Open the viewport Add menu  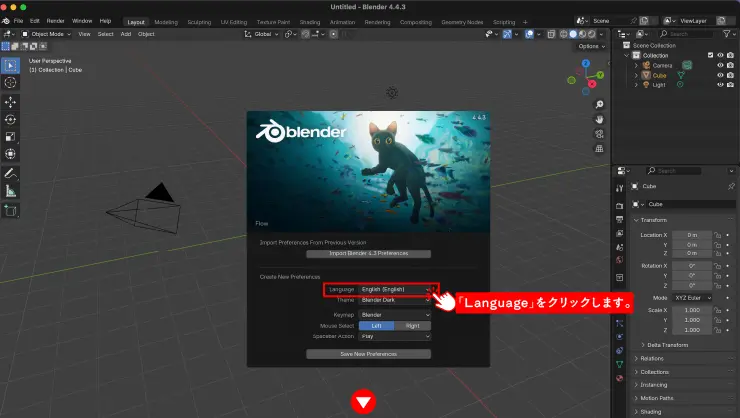(x=126, y=34)
